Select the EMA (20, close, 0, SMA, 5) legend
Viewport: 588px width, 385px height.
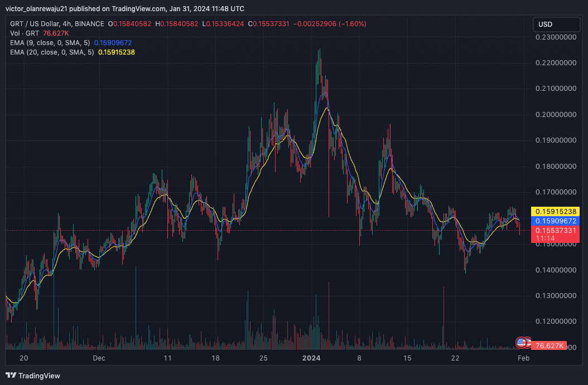point(52,52)
